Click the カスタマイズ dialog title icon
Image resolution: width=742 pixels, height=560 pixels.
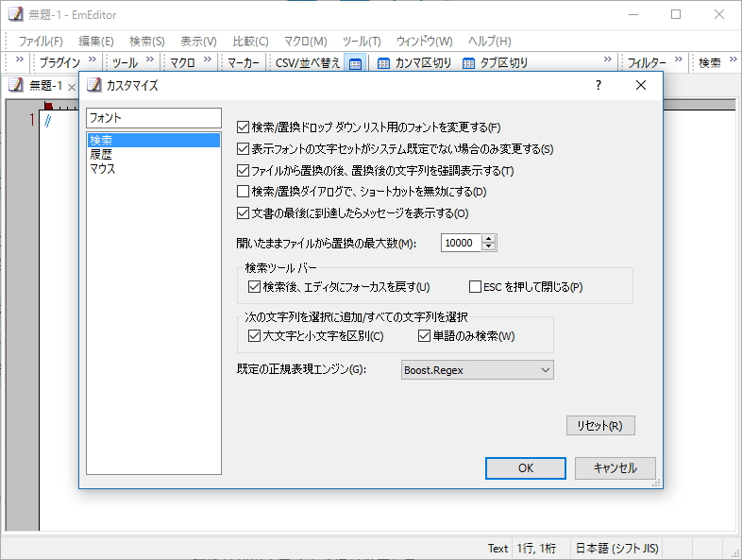click(94, 85)
